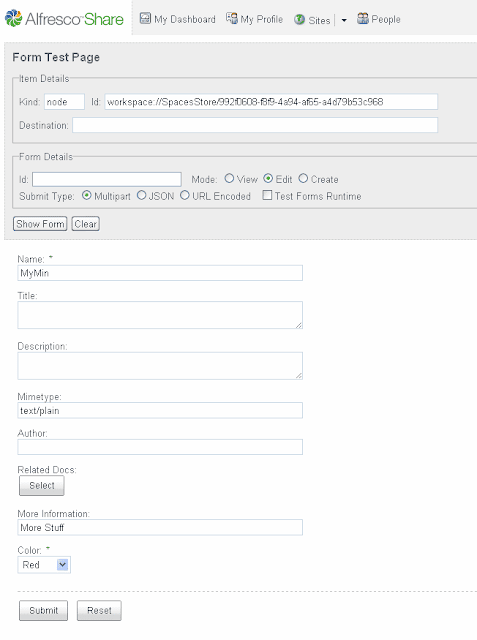Click the Alfresco Share logo

(x=64, y=19)
